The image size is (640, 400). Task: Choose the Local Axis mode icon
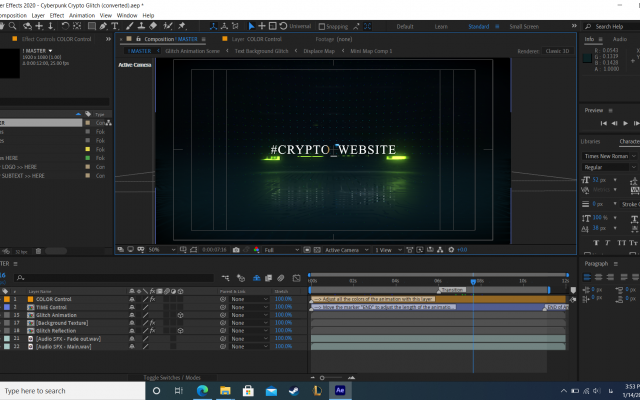[213, 26]
